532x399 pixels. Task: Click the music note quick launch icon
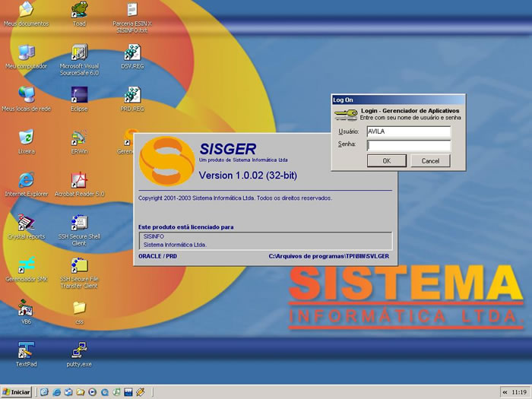pyautogui.click(x=116, y=392)
